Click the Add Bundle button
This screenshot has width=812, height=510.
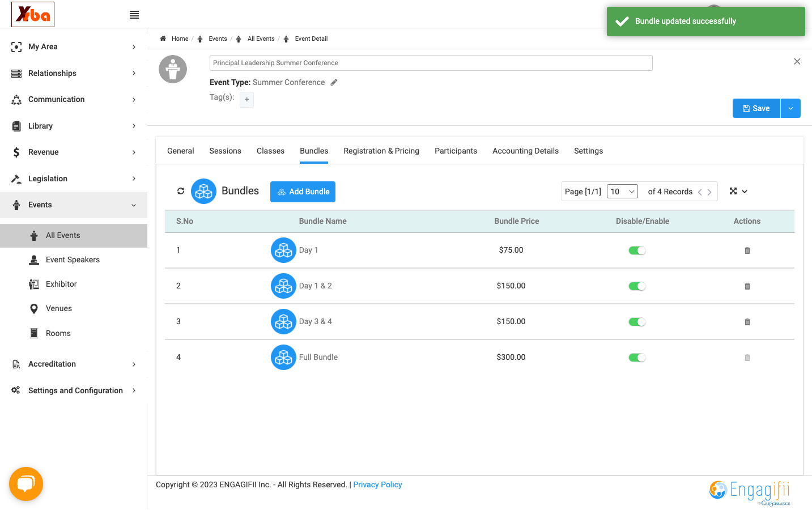[303, 192]
